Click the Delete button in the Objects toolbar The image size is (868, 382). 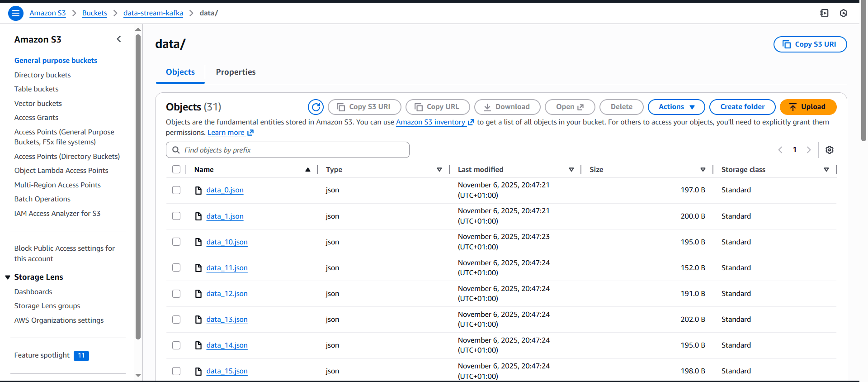click(622, 107)
